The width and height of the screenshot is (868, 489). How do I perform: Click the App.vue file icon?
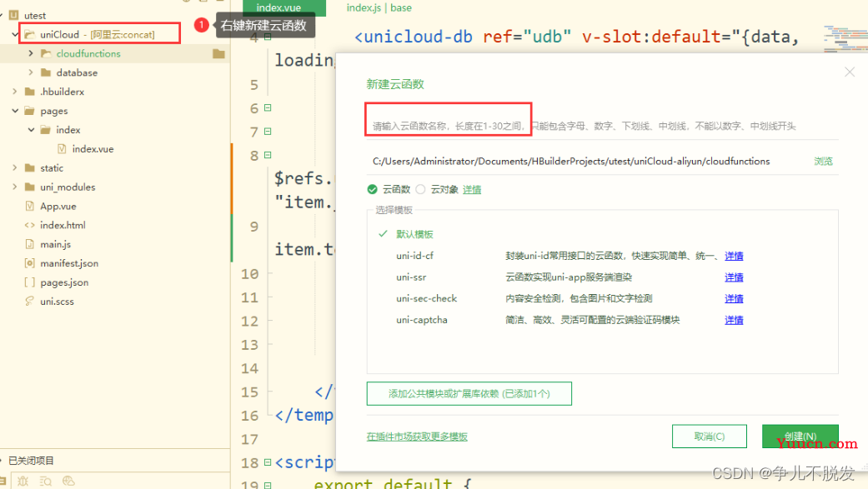pyautogui.click(x=30, y=206)
